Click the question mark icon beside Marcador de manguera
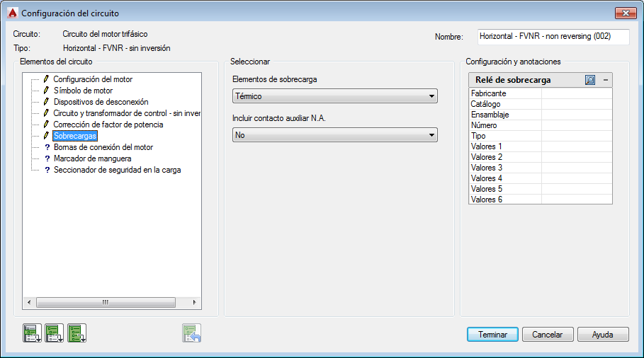The width and height of the screenshot is (644, 358). [47, 158]
